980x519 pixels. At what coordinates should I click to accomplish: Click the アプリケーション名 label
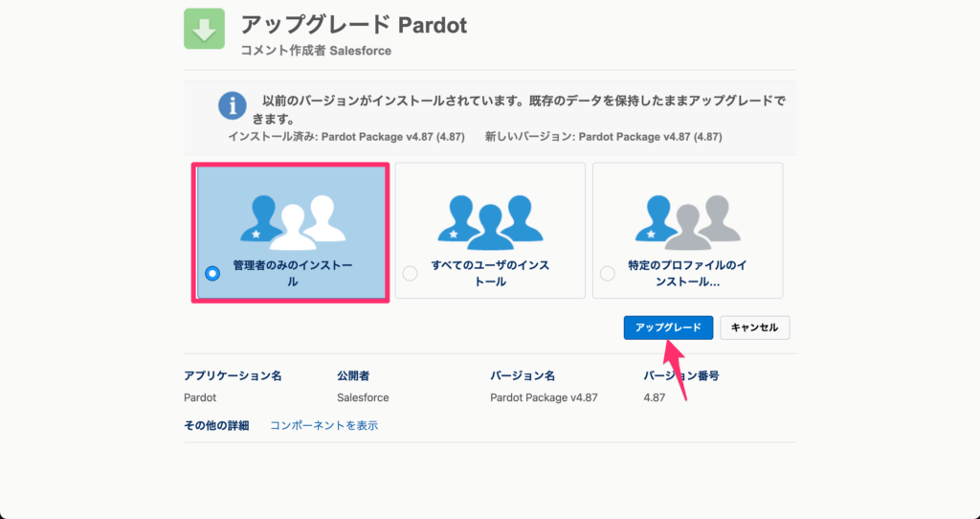tap(233, 375)
